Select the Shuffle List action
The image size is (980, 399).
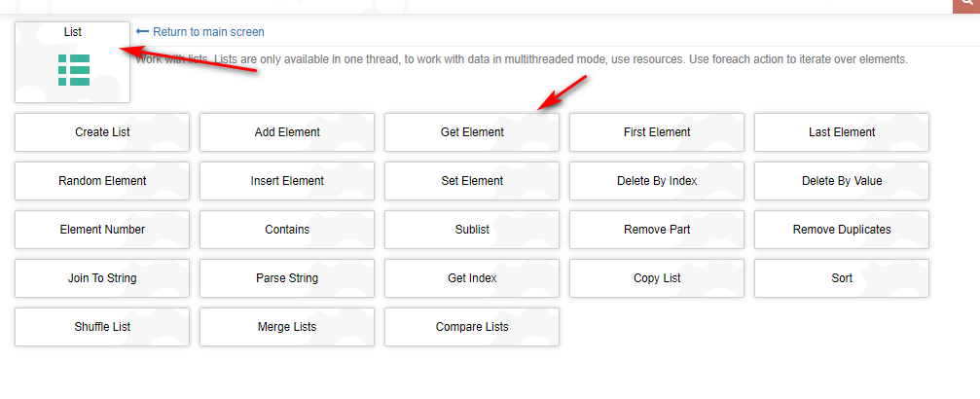click(102, 327)
